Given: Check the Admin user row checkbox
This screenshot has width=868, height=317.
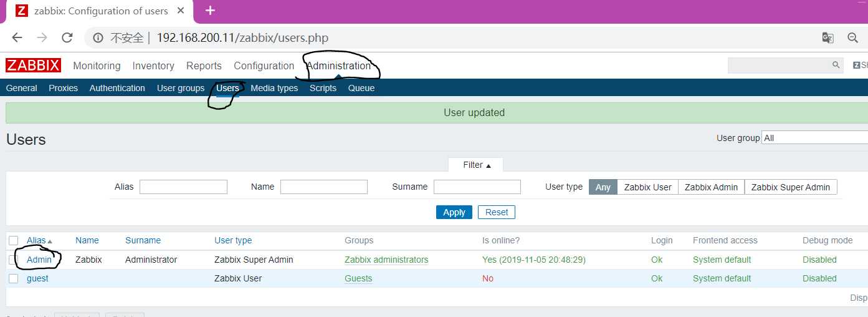Looking at the screenshot, I should (14, 260).
